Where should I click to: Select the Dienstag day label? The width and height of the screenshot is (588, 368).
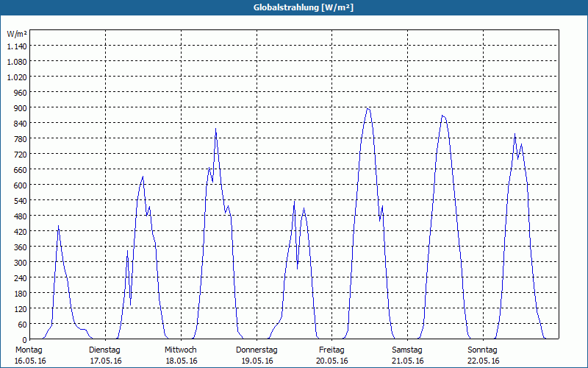[x=104, y=350]
